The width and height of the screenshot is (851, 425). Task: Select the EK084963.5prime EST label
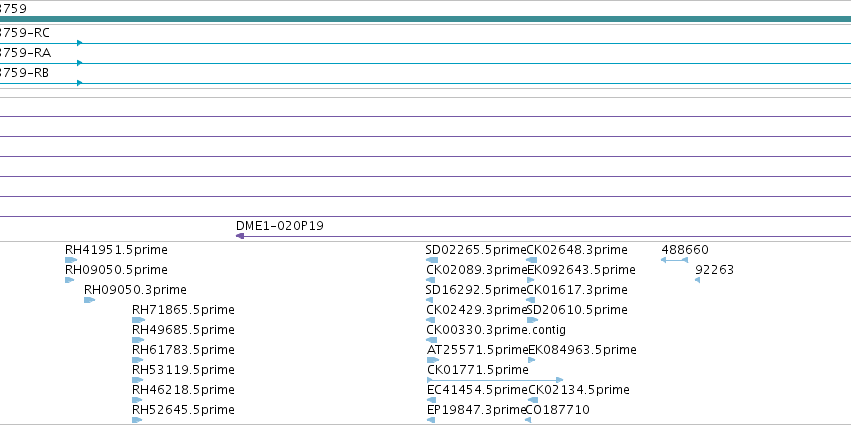(x=582, y=350)
